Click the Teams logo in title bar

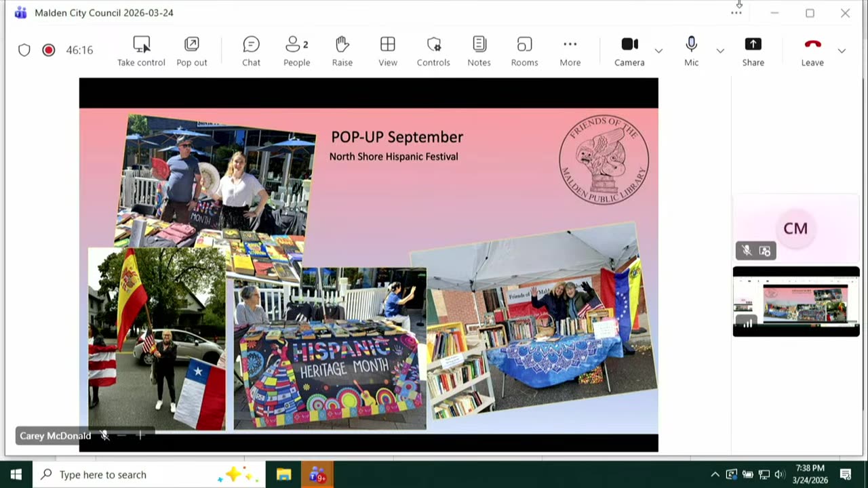coord(20,13)
